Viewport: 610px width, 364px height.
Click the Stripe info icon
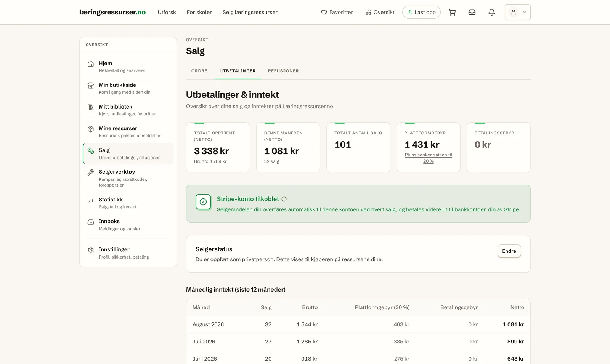284,199
